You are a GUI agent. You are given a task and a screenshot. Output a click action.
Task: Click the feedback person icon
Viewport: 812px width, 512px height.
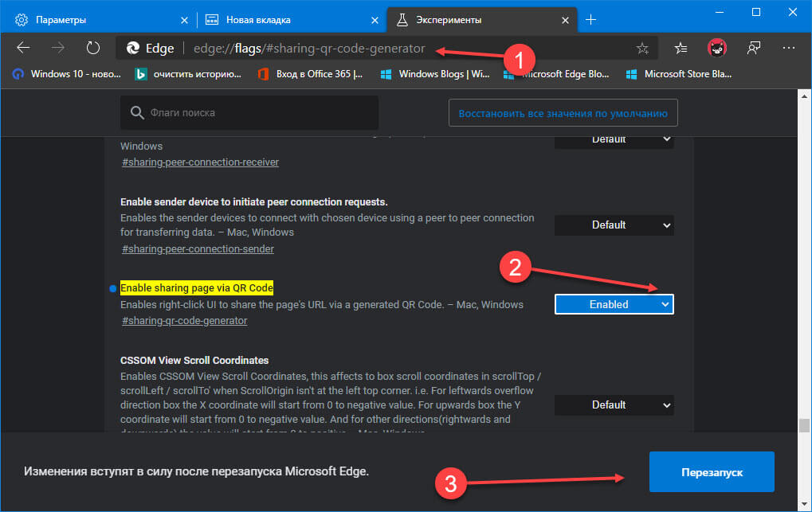tap(754, 48)
